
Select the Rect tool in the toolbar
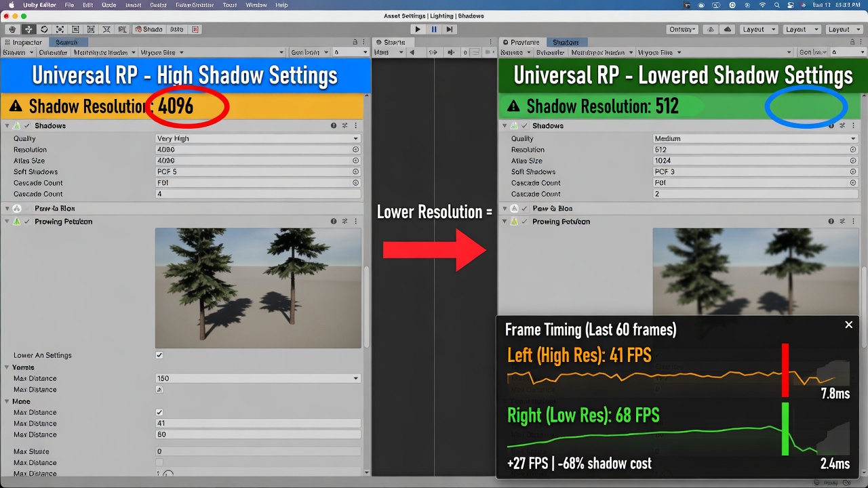(x=75, y=29)
